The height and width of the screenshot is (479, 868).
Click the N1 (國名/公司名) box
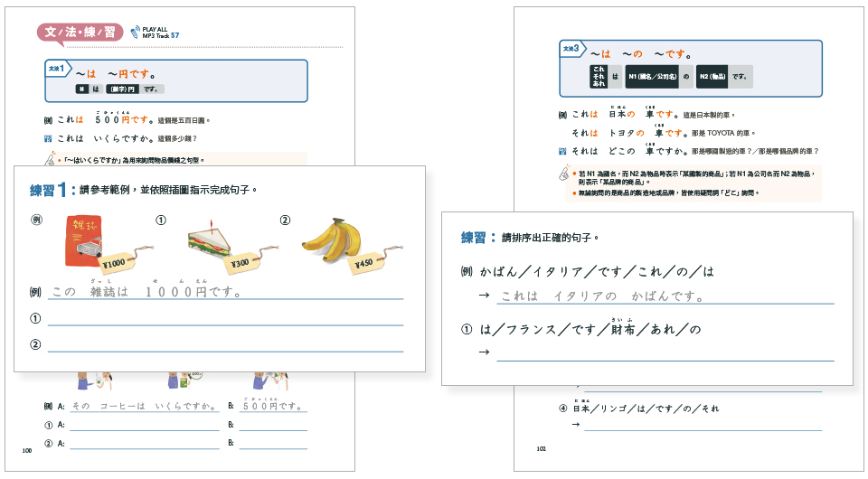point(652,76)
